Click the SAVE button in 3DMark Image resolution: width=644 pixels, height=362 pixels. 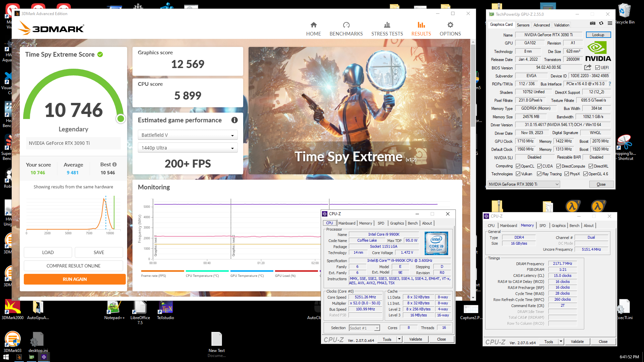coord(99,252)
